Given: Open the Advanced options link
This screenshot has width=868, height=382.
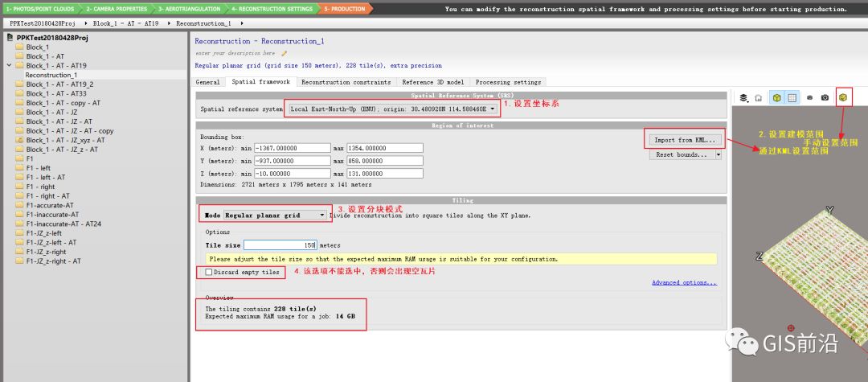Looking at the screenshot, I should point(684,282).
